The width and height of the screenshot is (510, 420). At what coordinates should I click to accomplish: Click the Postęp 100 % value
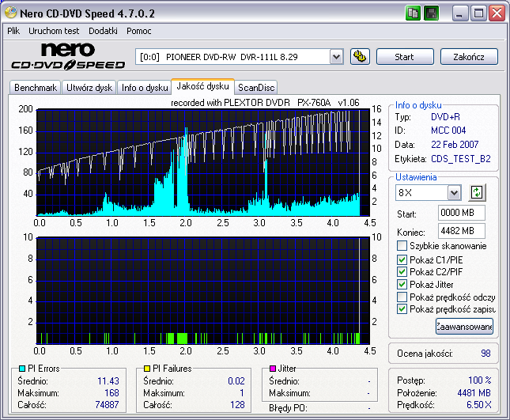(x=480, y=380)
